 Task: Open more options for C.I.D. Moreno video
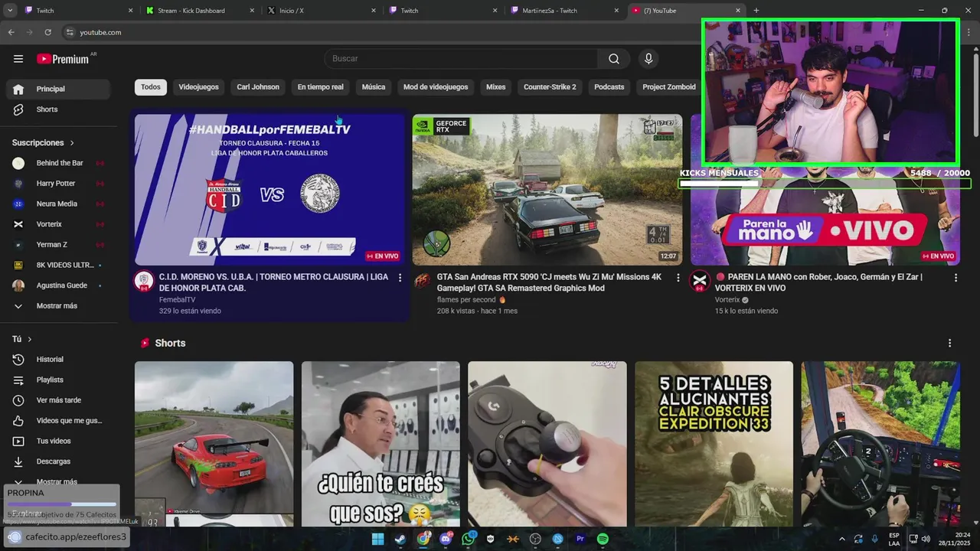click(x=400, y=278)
